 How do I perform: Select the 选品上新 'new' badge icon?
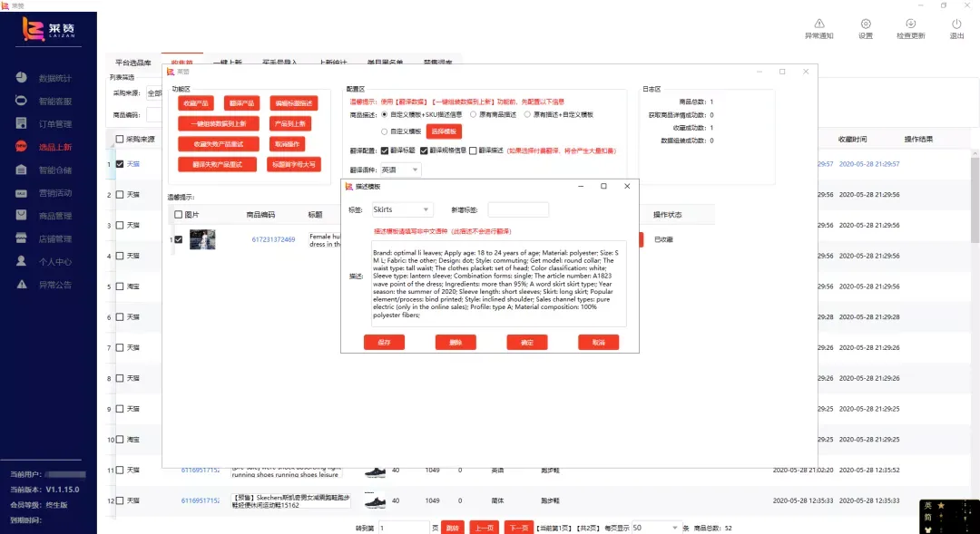pos(21,147)
